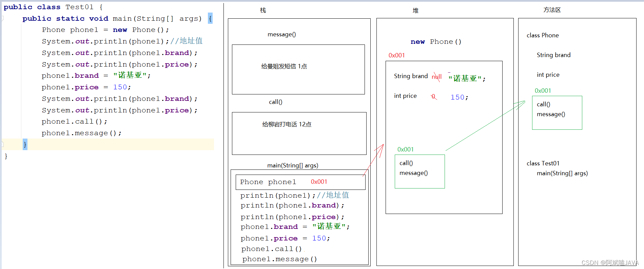Click 'phone1.brand = "诺基亚";' in the stack frame
Screen dimensions: 644x269
point(295,227)
